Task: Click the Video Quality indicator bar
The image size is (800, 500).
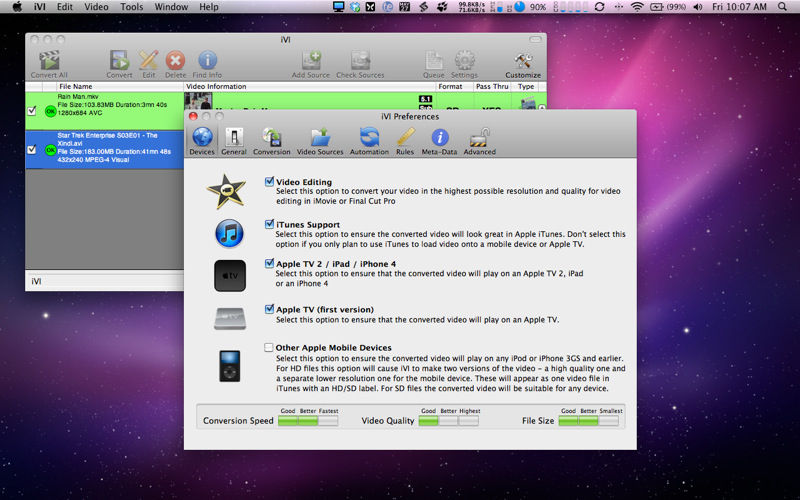Action: pyautogui.click(x=448, y=421)
